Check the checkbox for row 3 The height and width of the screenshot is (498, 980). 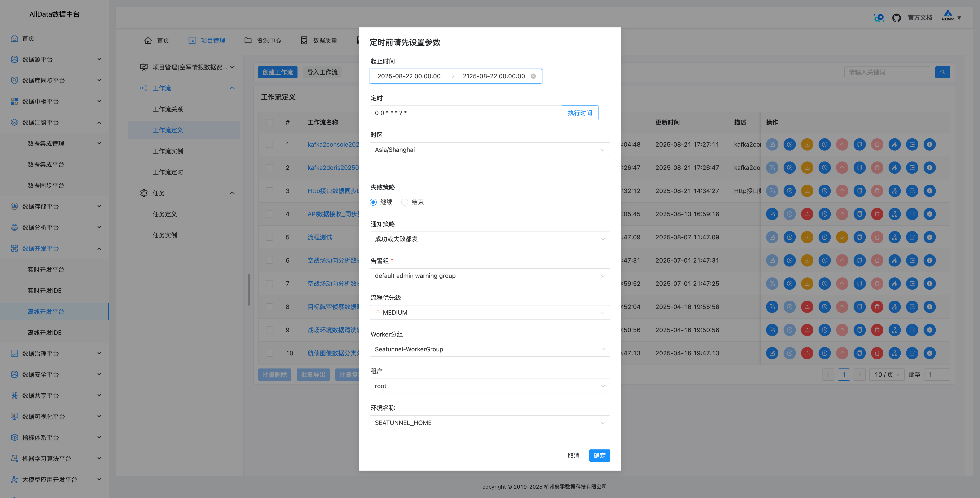coord(269,191)
